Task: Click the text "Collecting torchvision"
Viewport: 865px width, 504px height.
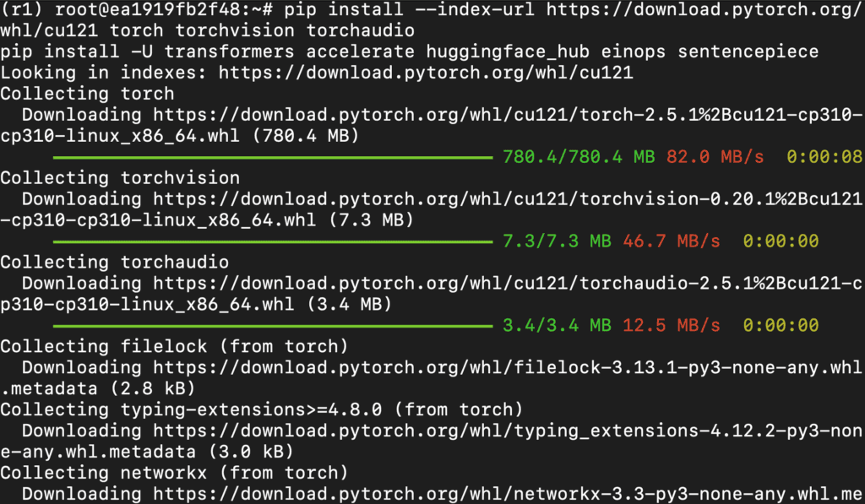Action: point(120,178)
